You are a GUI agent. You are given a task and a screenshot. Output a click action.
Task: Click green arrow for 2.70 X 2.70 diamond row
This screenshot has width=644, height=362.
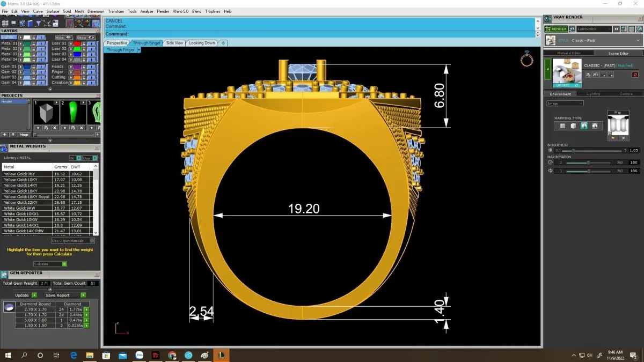86,309
